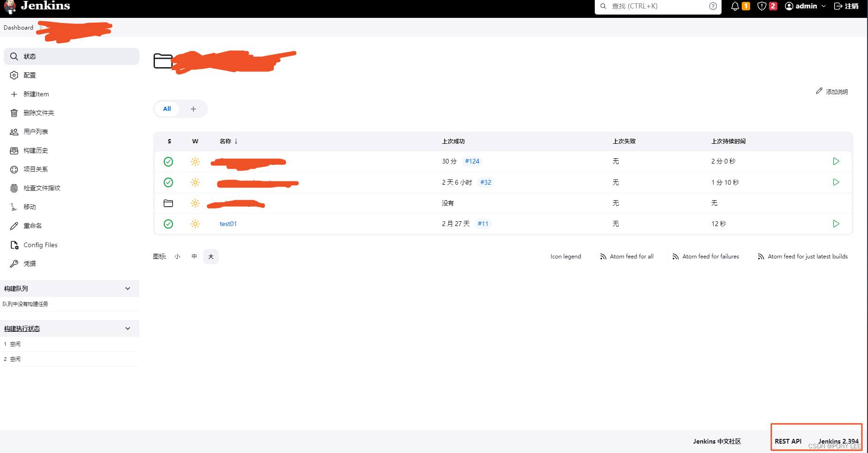This screenshot has height=453, width=868.
Task: Click 添加说明 to add a description
Action: coord(836,92)
